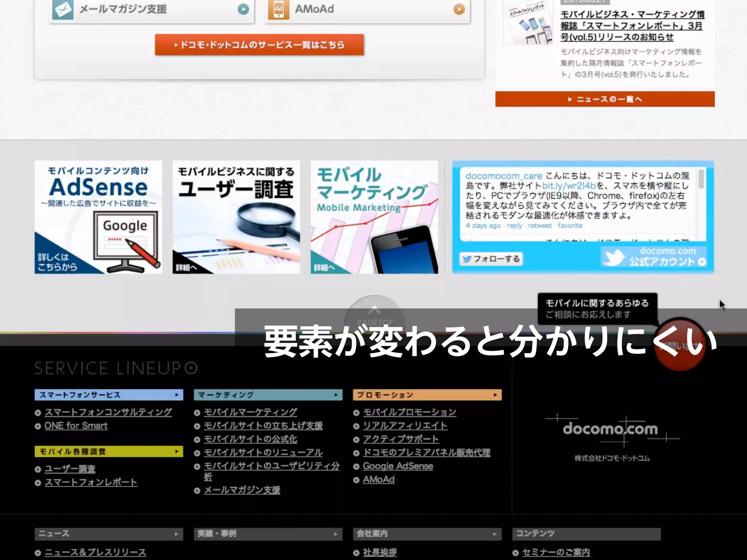Open 社長挨拶 footer link
Screen dimensions: 747x560
click(380, 552)
